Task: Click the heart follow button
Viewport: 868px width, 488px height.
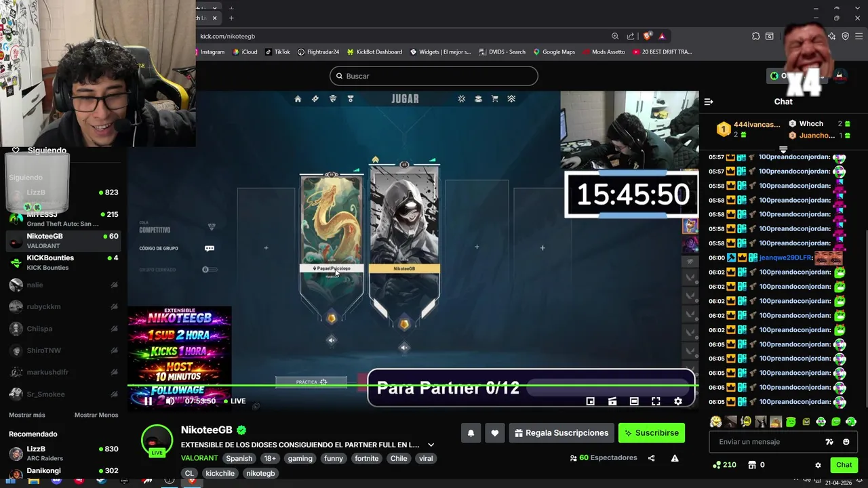Action: point(495,433)
